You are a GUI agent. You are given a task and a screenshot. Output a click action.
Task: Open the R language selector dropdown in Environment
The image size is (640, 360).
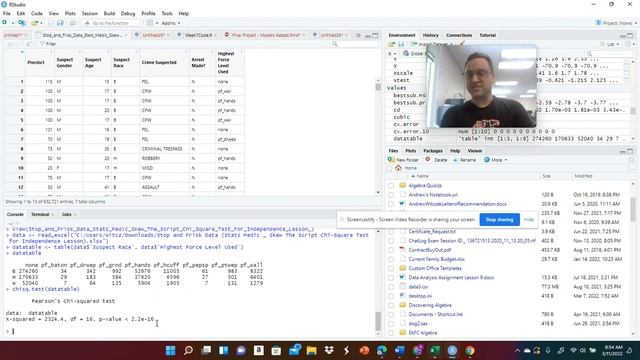tap(391, 53)
